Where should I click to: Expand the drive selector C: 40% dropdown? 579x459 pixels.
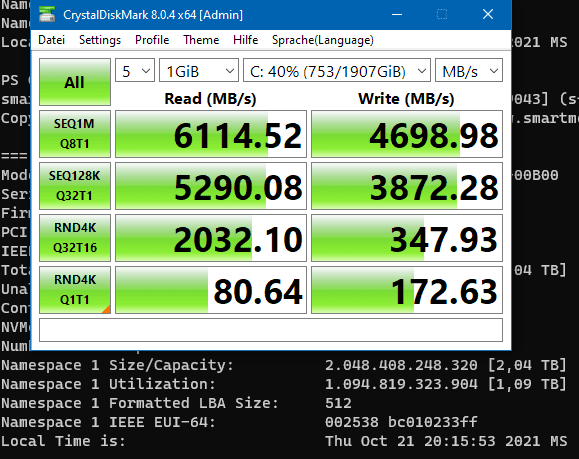click(337, 70)
